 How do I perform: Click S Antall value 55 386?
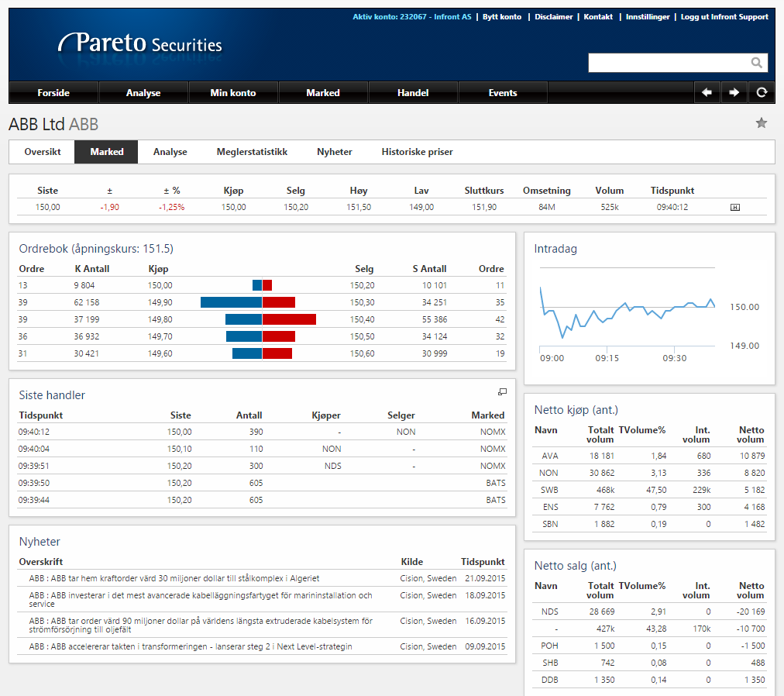pyautogui.click(x=435, y=319)
